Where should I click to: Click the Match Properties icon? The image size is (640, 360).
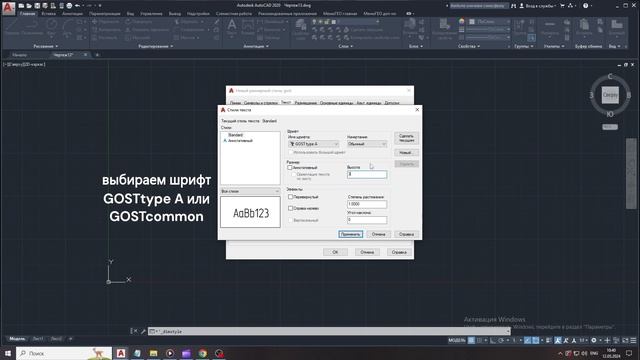click(444, 29)
